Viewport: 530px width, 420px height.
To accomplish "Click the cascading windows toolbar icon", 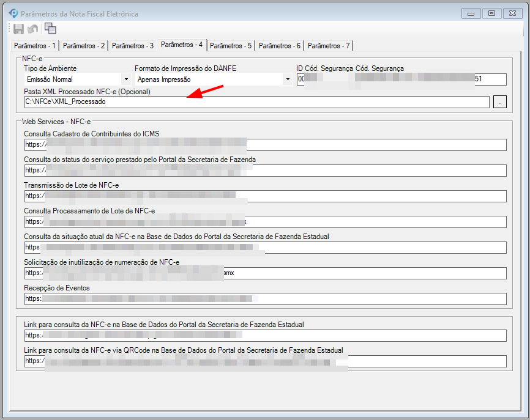I will pyautogui.click(x=50, y=29).
